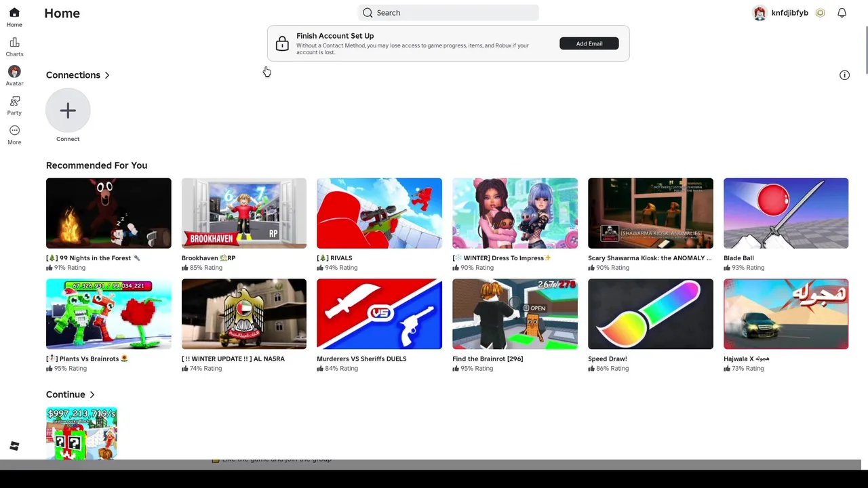Click the user avatar headshot in header

click(x=759, y=13)
